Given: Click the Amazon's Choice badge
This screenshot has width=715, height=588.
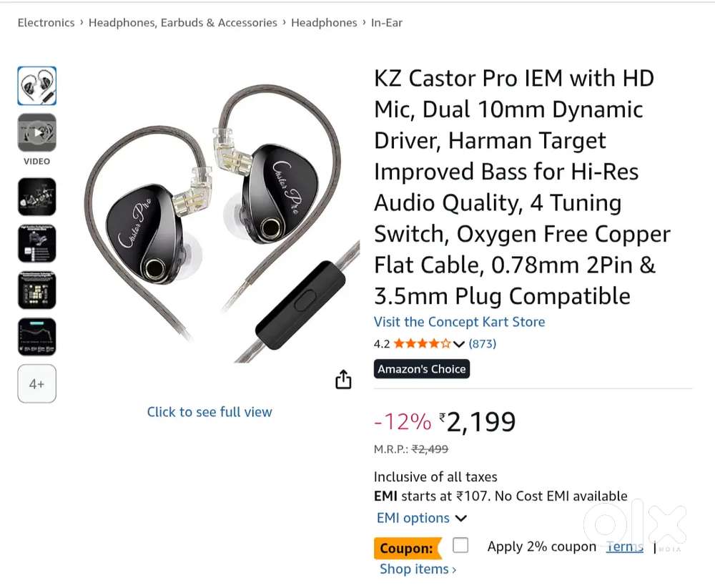Looking at the screenshot, I should coord(422,369).
